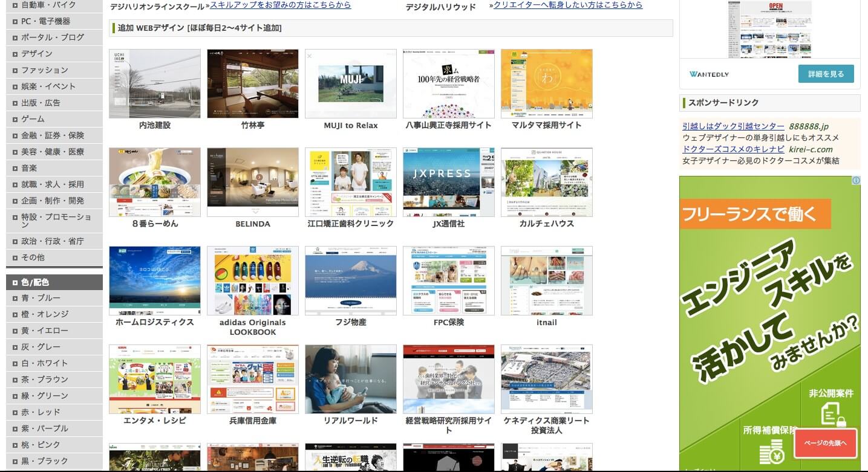Open ホームロジスティクス thumbnail
868x472 pixels.
(x=155, y=281)
